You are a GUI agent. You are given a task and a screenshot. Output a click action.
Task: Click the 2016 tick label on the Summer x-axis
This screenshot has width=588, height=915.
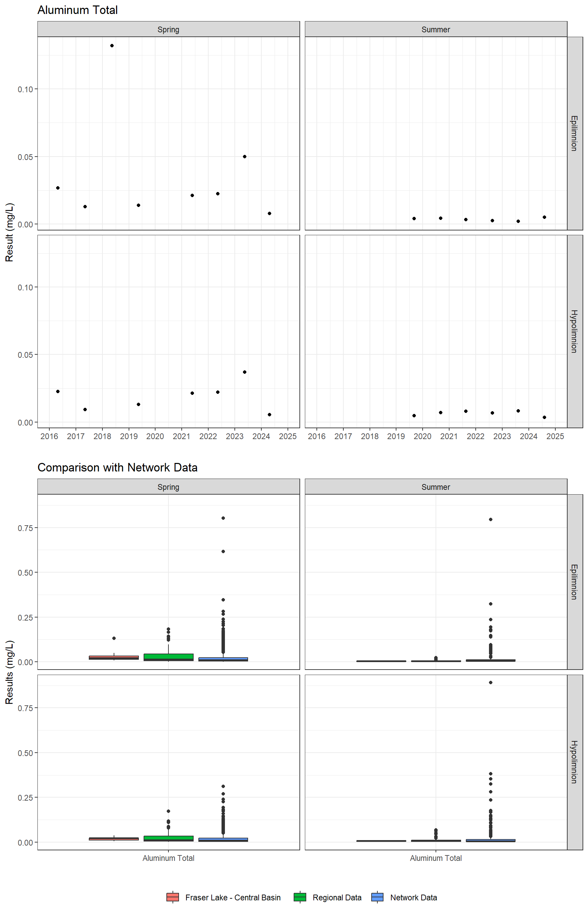pyautogui.click(x=316, y=436)
